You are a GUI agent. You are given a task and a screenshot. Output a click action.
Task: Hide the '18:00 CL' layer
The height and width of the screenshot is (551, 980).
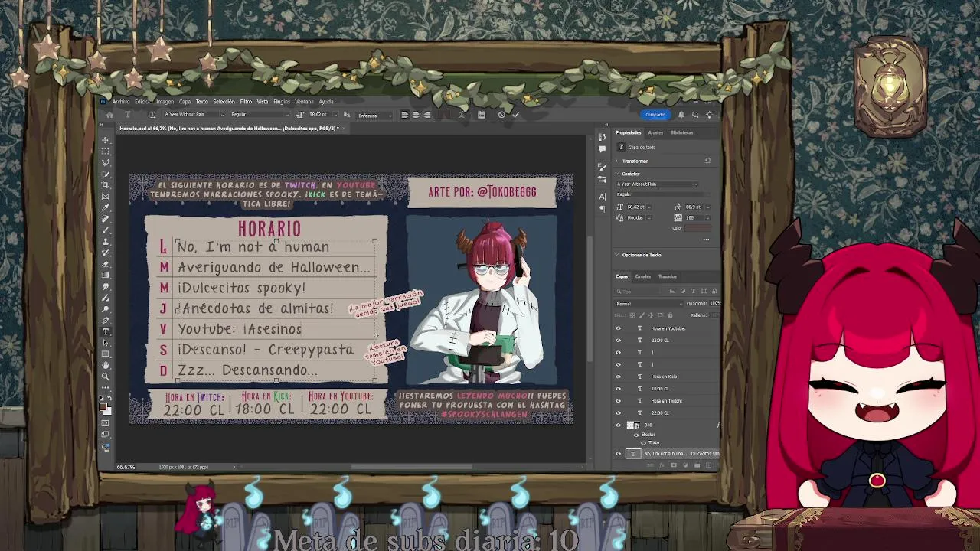619,389
